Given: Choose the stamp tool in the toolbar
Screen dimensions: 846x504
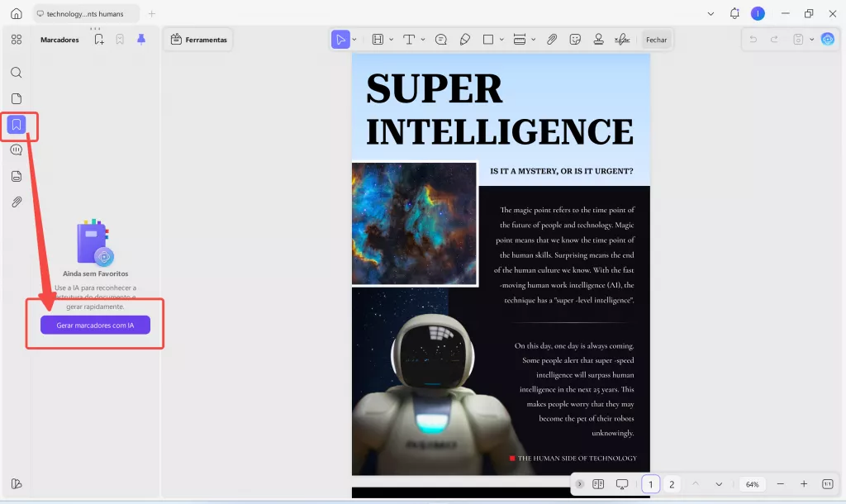Looking at the screenshot, I should pyautogui.click(x=598, y=40).
